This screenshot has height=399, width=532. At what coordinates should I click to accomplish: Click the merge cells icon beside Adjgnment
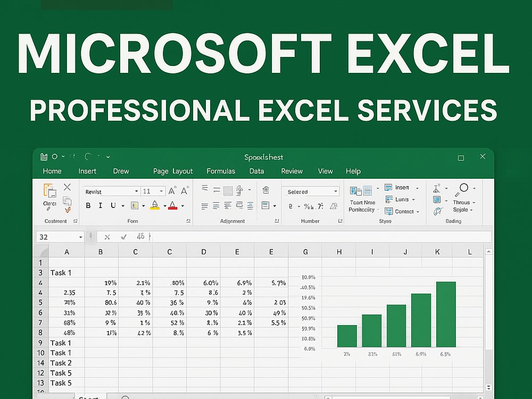(265, 205)
